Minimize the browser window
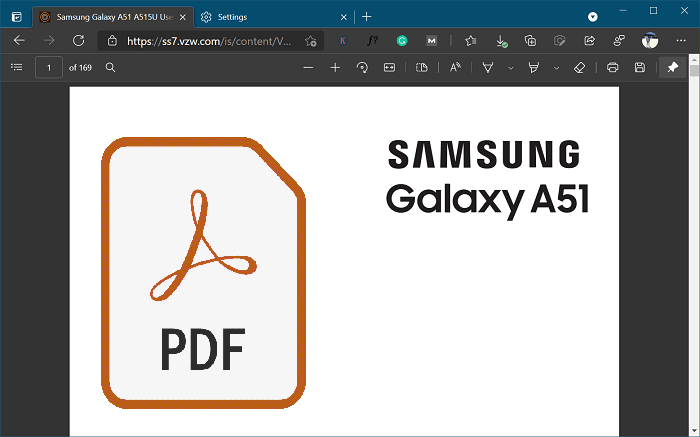The width and height of the screenshot is (700, 437). tap(623, 11)
